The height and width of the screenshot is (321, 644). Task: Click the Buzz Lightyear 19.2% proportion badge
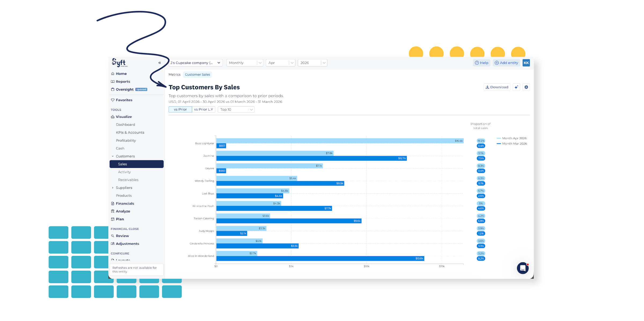coord(481,141)
